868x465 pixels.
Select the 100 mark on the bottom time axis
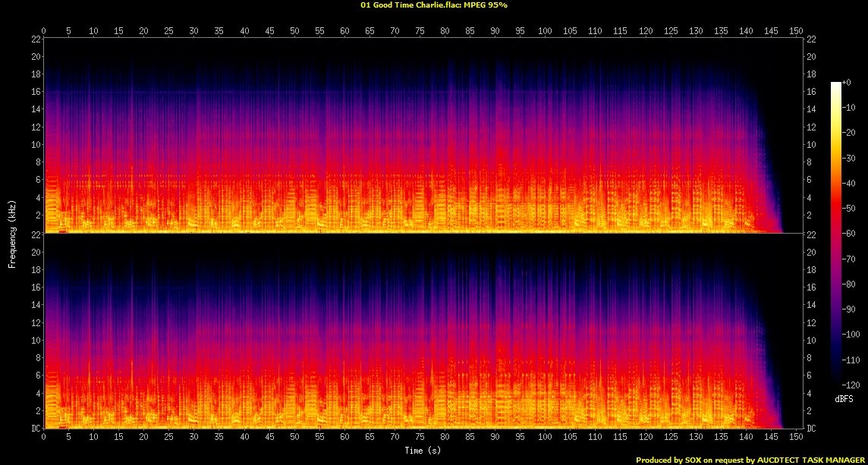pyautogui.click(x=545, y=438)
